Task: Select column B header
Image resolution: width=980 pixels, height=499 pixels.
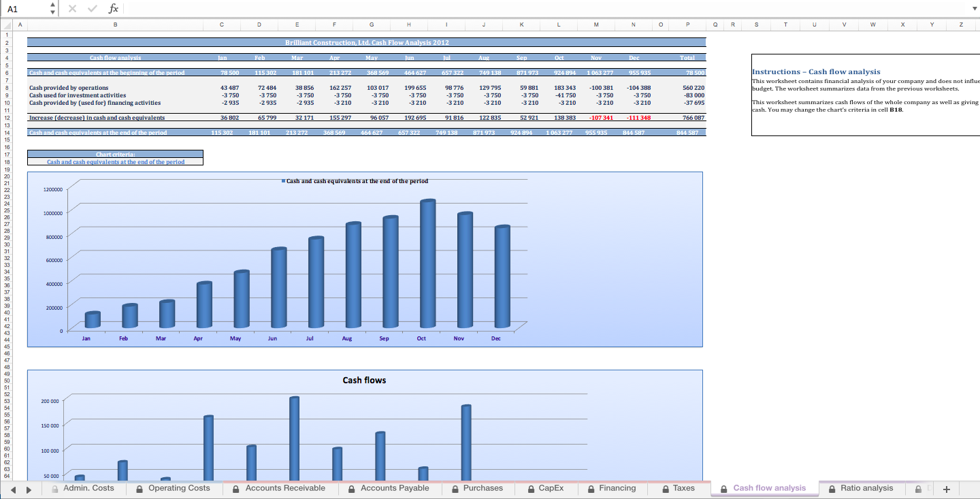Action: [x=115, y=25]
